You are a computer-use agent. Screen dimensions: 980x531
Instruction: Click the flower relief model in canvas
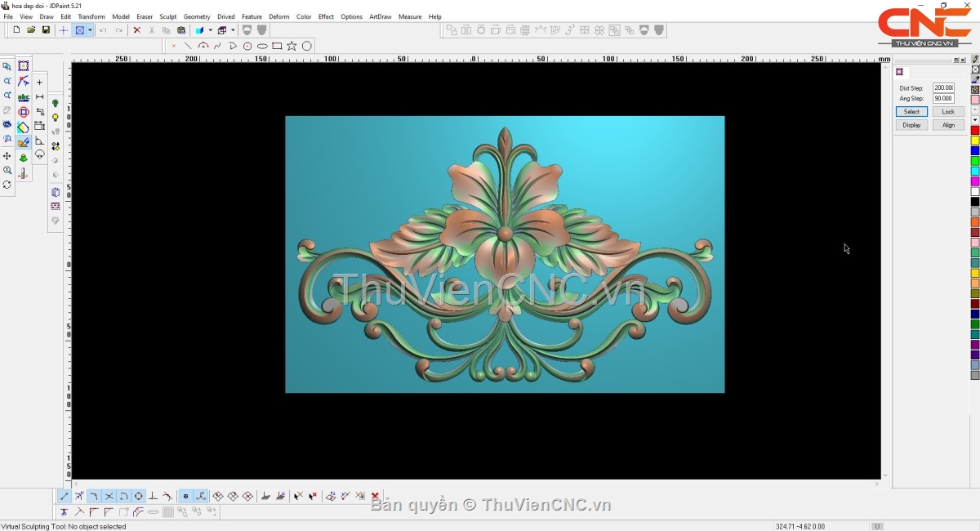(505, 254)
